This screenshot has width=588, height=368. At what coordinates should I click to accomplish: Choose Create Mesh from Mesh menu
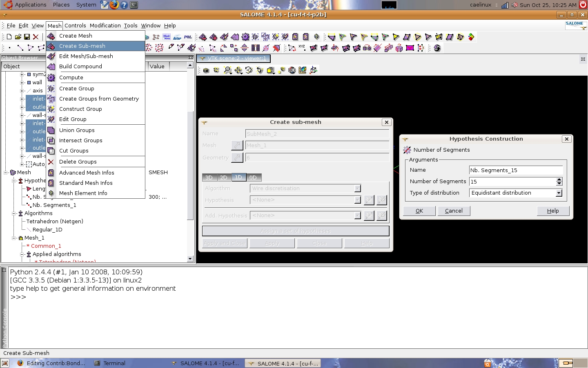pyautogui.click(x=96, y=36)
